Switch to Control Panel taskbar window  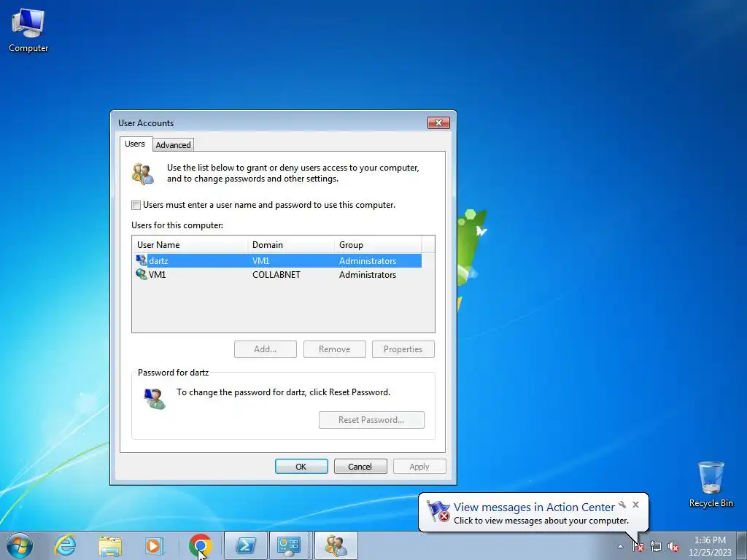289,545
